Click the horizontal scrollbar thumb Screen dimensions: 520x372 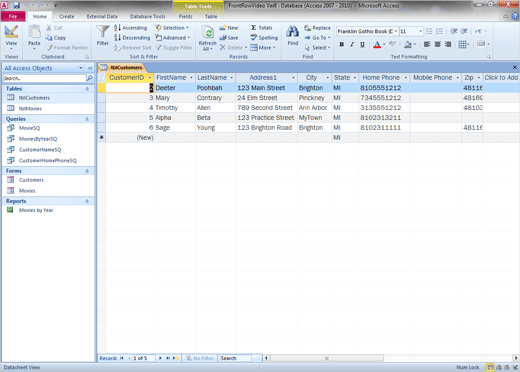pos(327,358)
